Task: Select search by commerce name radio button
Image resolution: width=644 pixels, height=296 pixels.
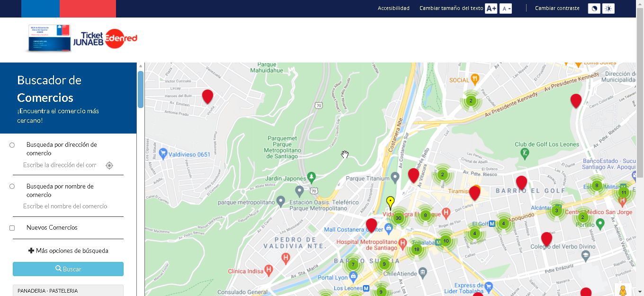Action: pos(12,187)
